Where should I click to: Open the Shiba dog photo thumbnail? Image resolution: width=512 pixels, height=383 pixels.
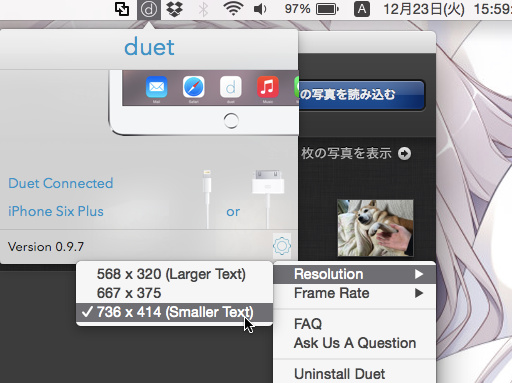(375, 228)
